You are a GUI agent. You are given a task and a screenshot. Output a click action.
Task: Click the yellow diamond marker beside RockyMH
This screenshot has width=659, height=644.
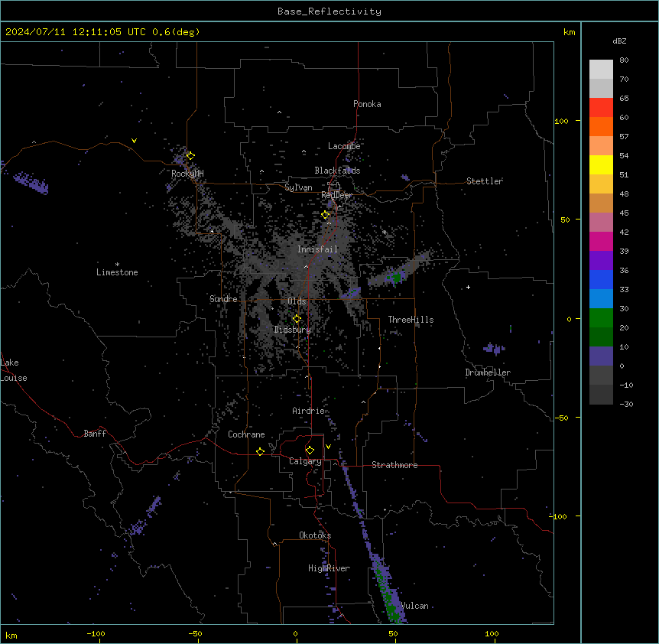(x=190, y=156)
